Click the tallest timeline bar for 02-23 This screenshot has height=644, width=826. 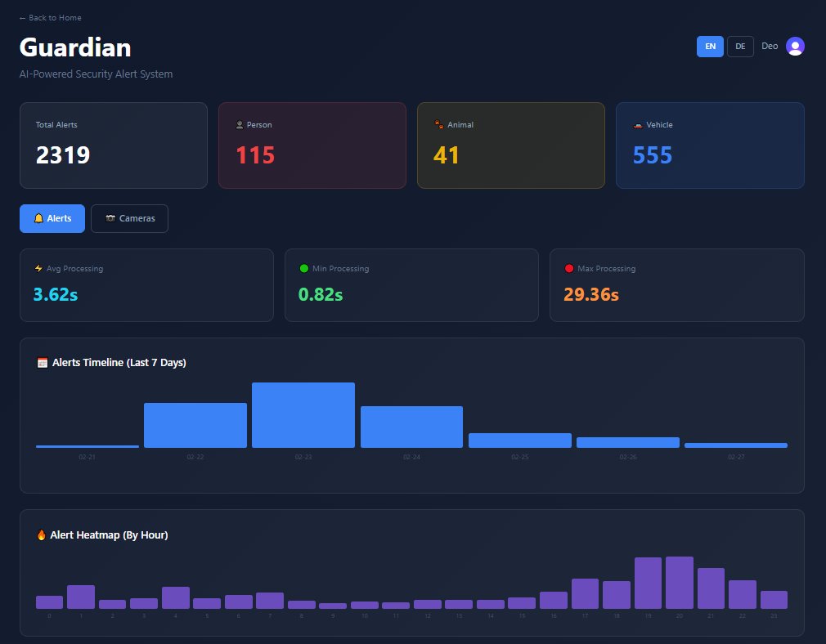pyautogui.click(x=303, y=413)
